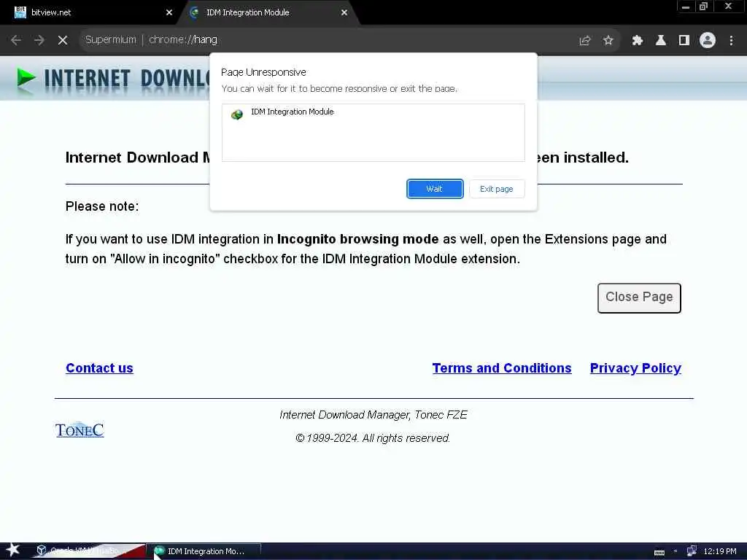The width and height of the screenshot is (747, 560).
Task: Open the share page icon in address bar
Action: coord(584,41)
